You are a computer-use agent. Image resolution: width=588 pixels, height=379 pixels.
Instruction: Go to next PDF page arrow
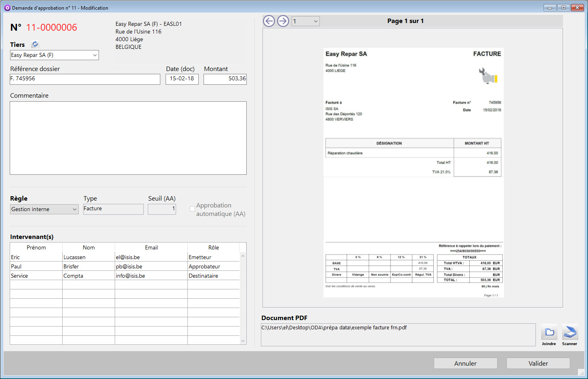point(283,21)
